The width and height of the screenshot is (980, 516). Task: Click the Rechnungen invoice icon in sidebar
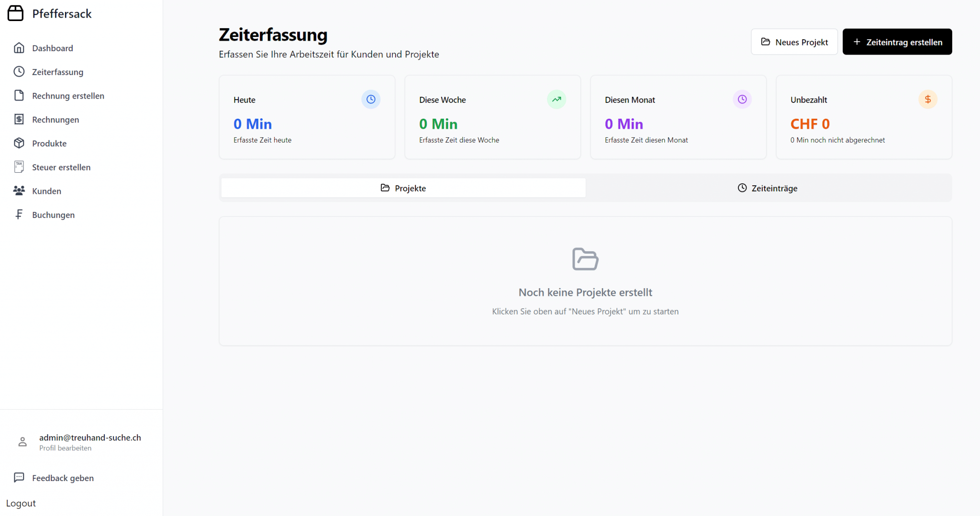(x=19, y=119)
